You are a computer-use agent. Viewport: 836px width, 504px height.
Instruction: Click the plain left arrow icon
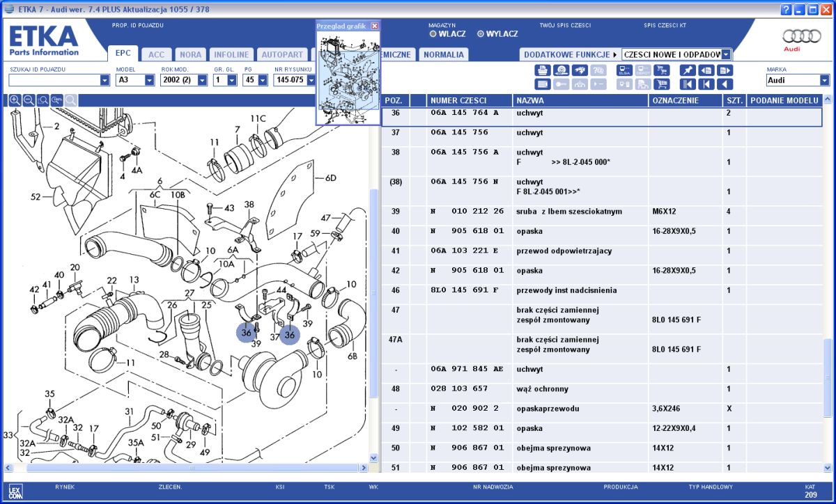click(725, 84)
